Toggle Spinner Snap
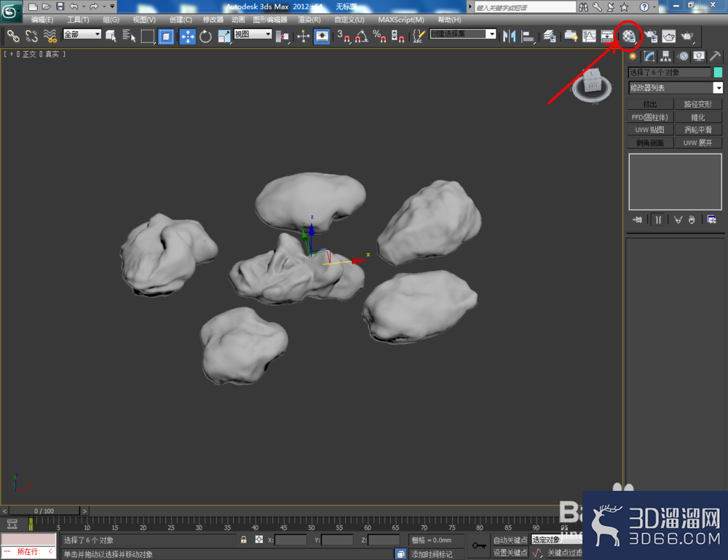This screenshot has width=728, height=560. 398,36
